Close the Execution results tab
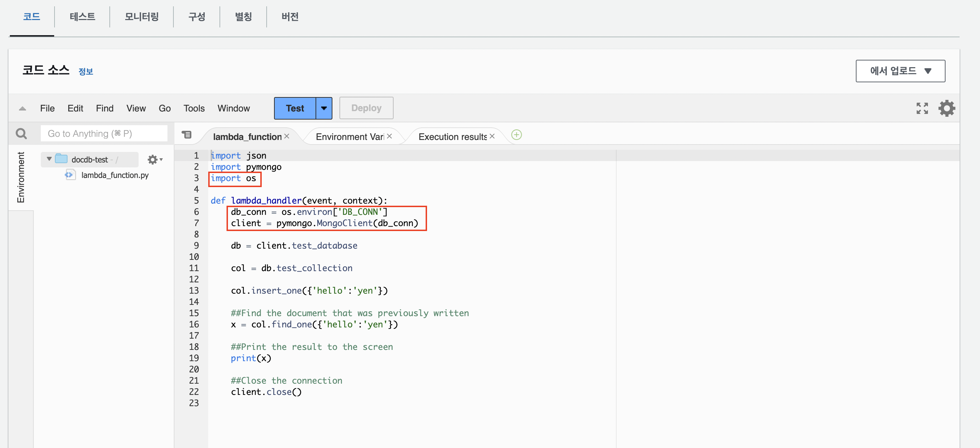Viewport: 980px width, 448px height. (x=492, y=136)
